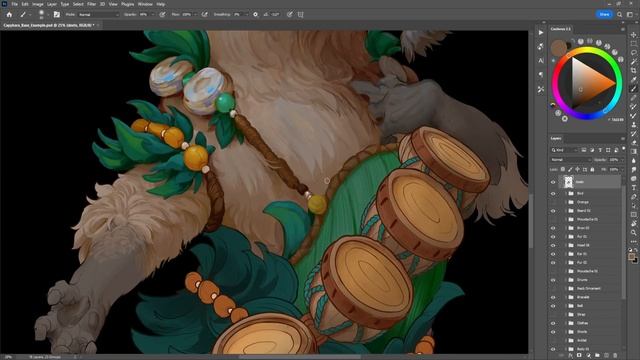Open the Actions panel play icon

(x=541, y=32)
